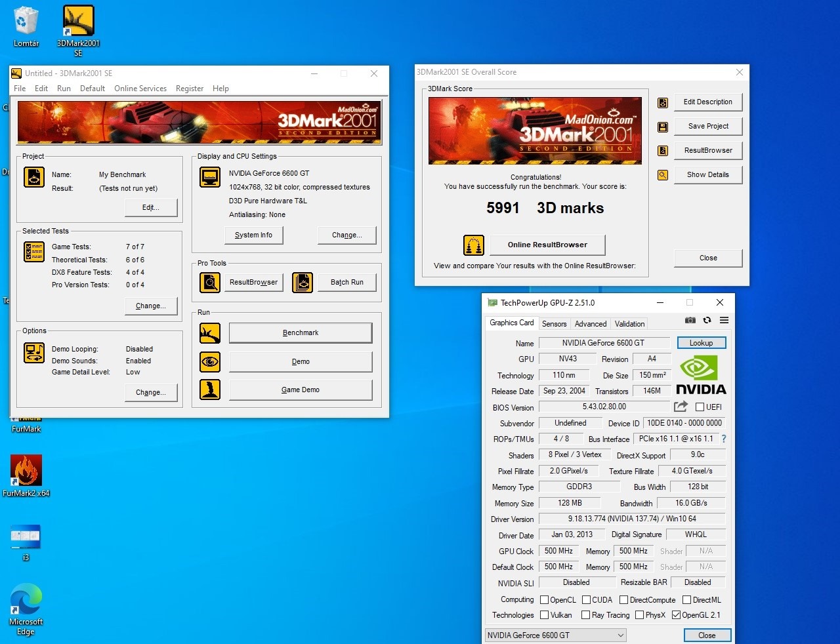
Task: Toggle the Vulkan checkbox
Action: (x=544, y=615)
